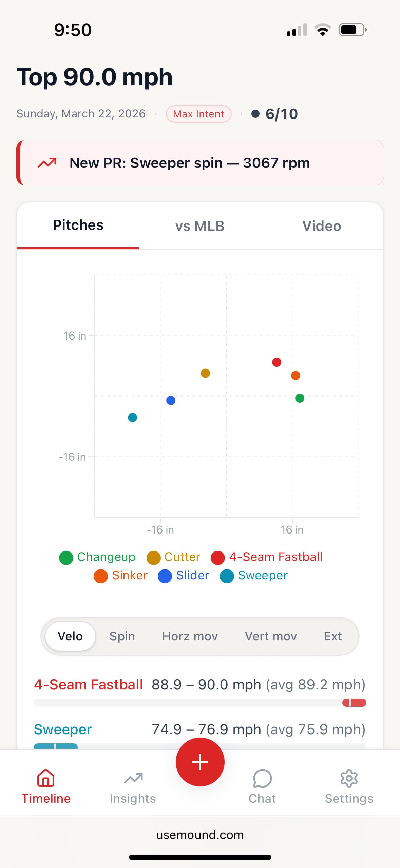Tap the Wi-Fi status icon
400x868 pixels.
323,30
